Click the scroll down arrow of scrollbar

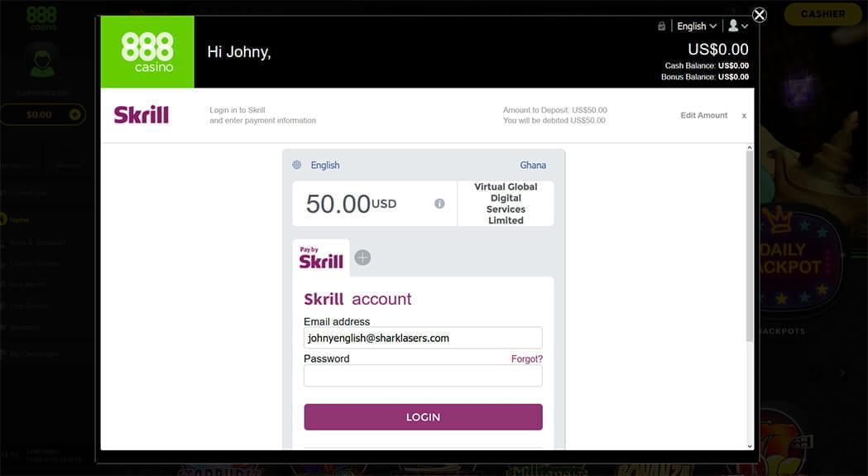pos(750,445)
